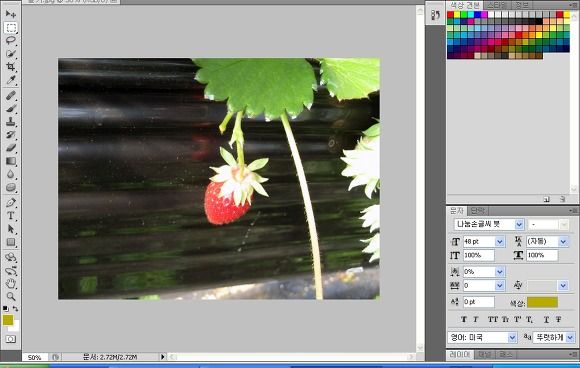Click delete swatch trash icon
The height and width of the screenshot is (368, 580).
pos(562,199)
